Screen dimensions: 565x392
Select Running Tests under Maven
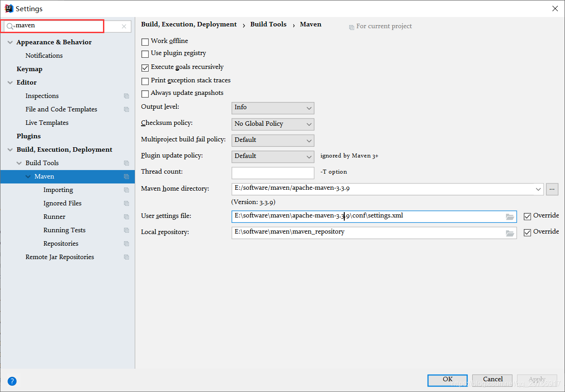point(64,230)
